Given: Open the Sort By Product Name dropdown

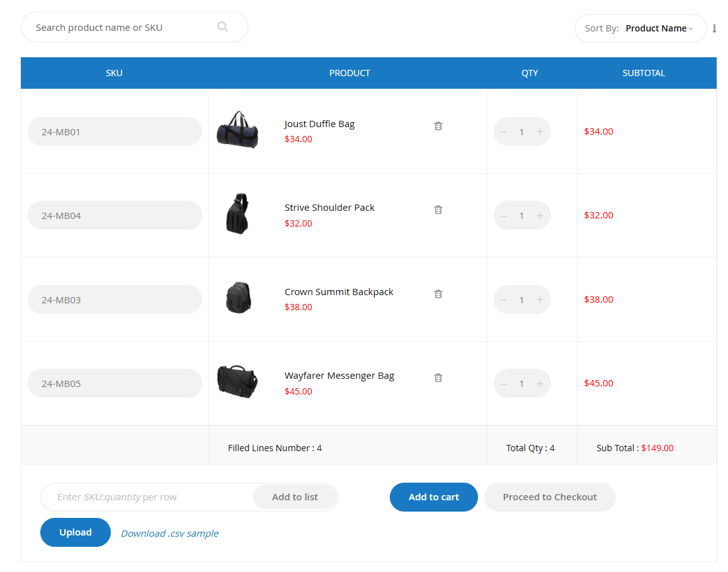Looking at the screenshot, I should [640, 28].
